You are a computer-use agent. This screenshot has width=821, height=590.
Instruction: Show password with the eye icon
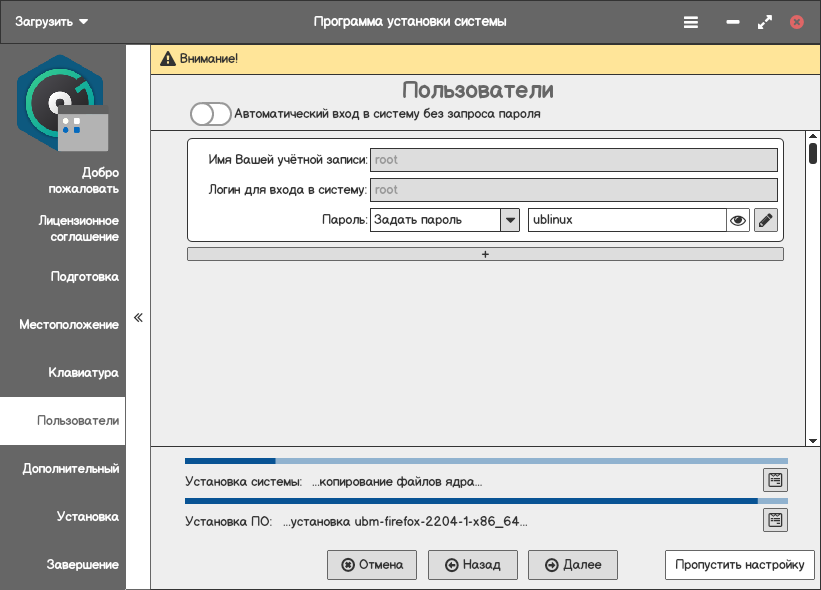click(738, 220)
